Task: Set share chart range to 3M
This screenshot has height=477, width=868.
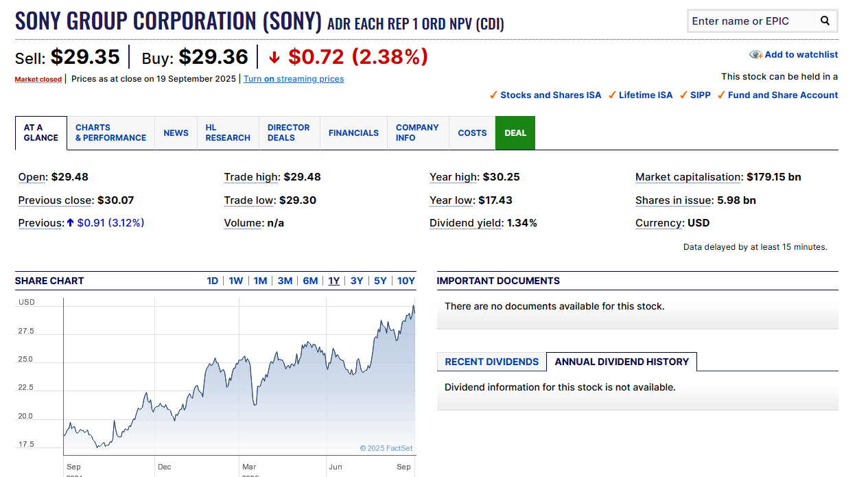Action: point(285,281)
